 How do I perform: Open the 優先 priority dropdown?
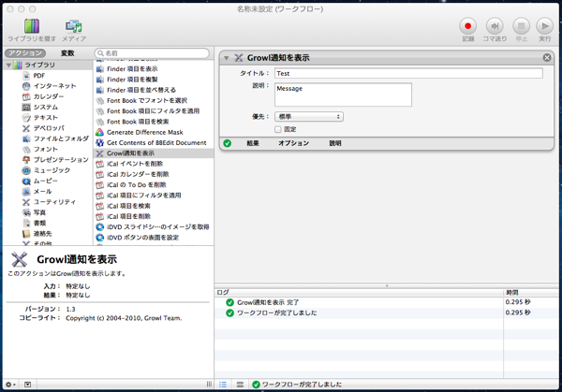tap(309, 117)
